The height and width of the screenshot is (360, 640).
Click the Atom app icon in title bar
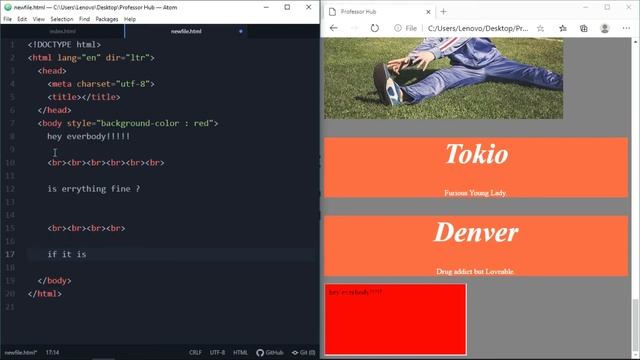(x=7, y=7)
